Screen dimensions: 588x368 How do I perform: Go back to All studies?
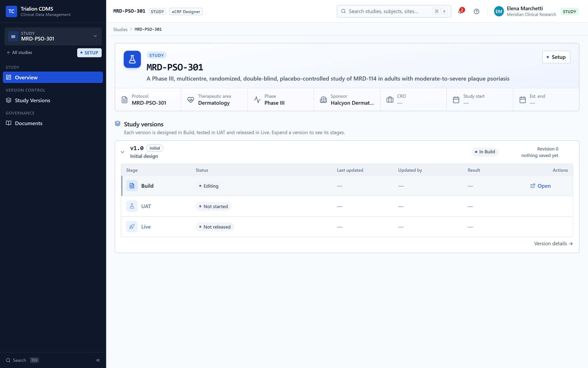pyautogui.click(x=20, y=52)
